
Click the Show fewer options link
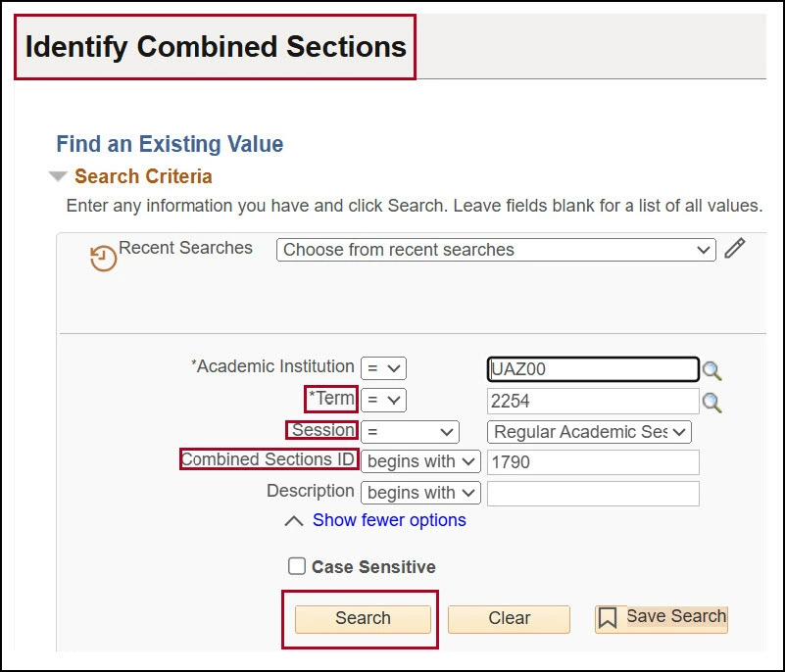(389, 520)
